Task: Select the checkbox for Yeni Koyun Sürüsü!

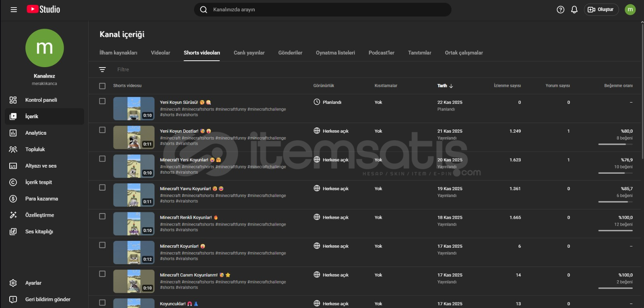Action: (x=102, y=101)
